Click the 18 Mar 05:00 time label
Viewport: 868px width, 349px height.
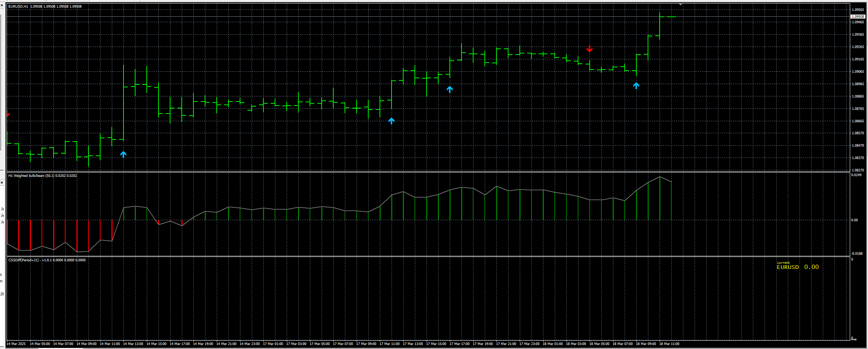click(x=599, y=344)
